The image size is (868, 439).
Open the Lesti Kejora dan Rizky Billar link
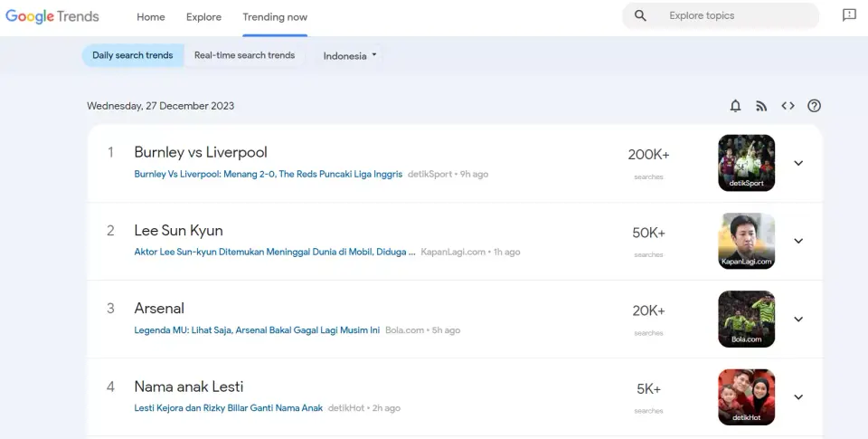coord(228,408)
